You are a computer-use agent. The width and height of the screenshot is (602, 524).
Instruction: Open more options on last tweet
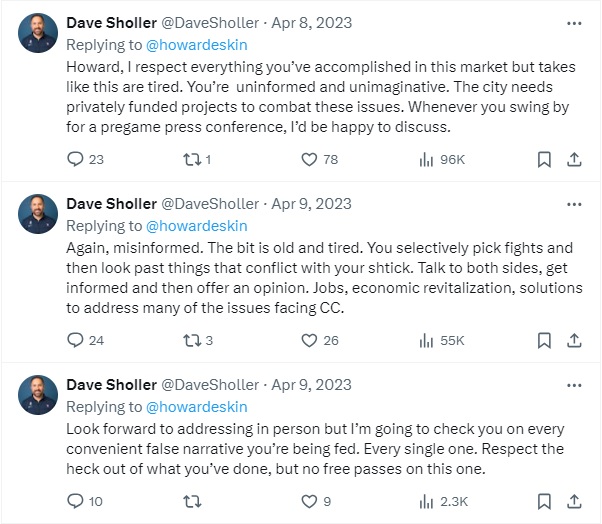(x=573, y=384)
